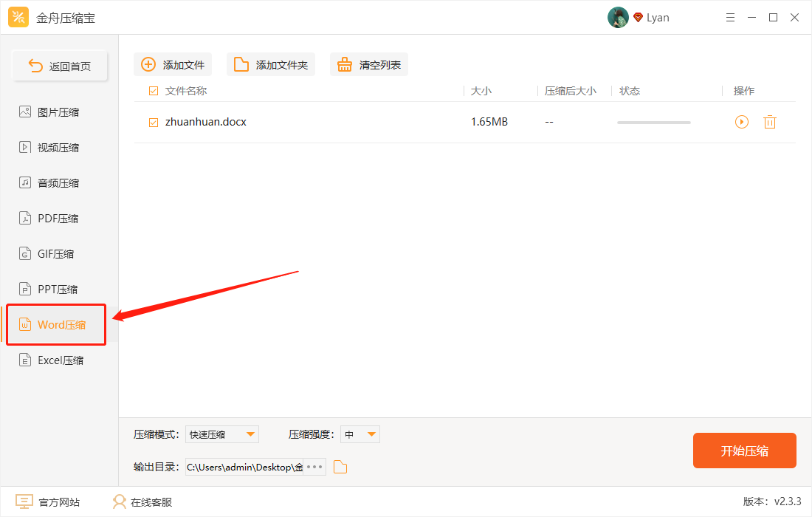The image size is (812, 517).
Task: Expand the 压缩强度 dropdown set to 中
Action: [x=359, y=434]
